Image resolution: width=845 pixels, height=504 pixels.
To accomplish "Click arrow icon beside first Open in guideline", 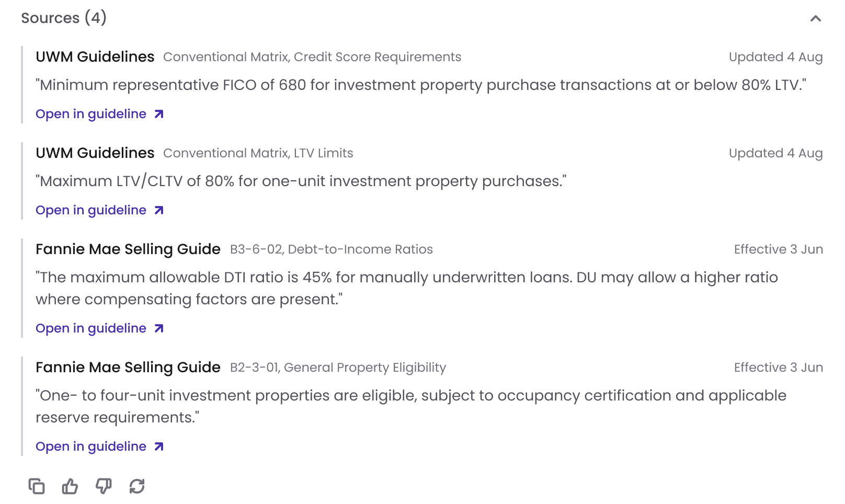I will tap(159, 114).
